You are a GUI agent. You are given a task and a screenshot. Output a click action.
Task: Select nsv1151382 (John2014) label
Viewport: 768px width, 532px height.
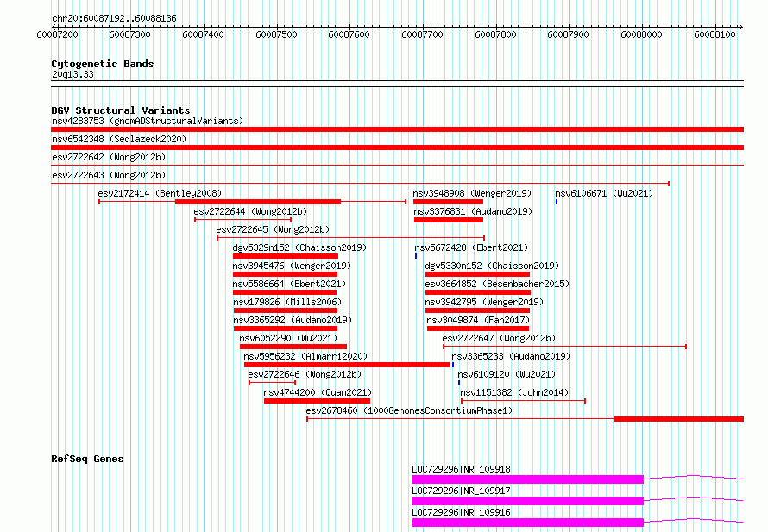(515, 392)
